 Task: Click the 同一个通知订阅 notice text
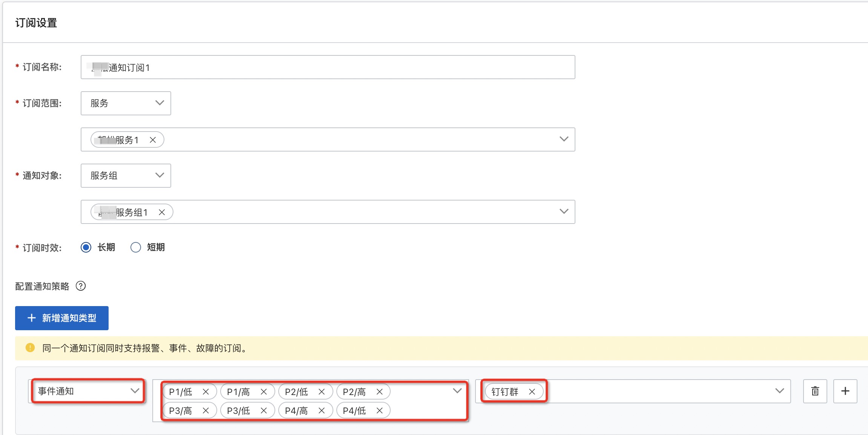coord(145,348)
